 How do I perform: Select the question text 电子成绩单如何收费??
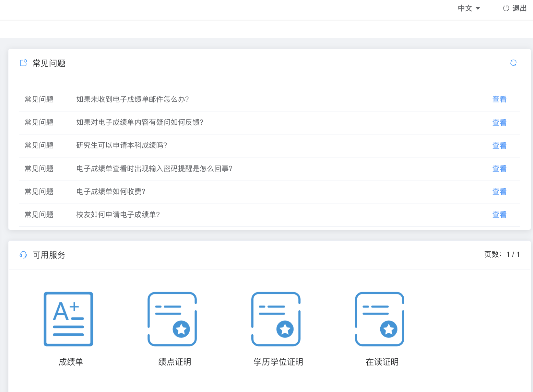coord(111,192)
